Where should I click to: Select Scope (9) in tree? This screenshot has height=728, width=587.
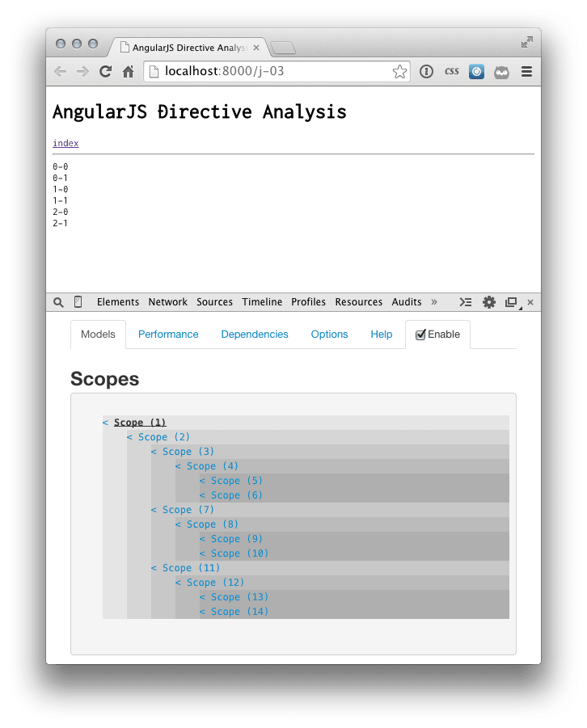pyautogui.click(x=237, y=539)
